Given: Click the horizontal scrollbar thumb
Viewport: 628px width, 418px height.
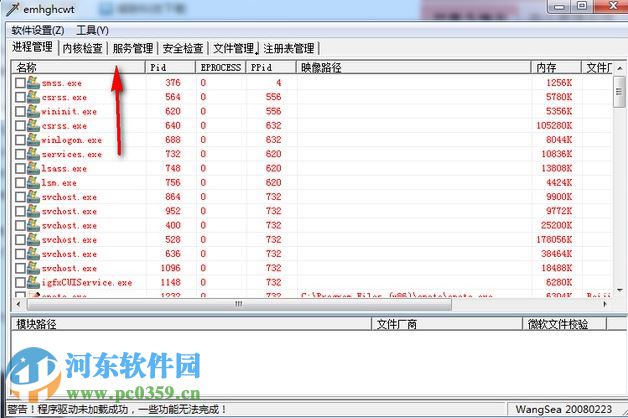Looking at the screenshot, I should [x=239, y=304].
